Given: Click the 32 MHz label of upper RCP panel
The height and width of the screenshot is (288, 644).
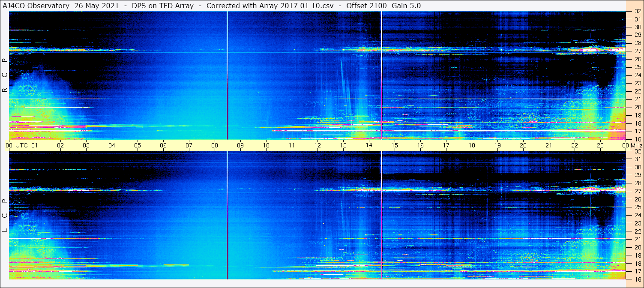Looking at the screenshot, I should tap(637, 12).
